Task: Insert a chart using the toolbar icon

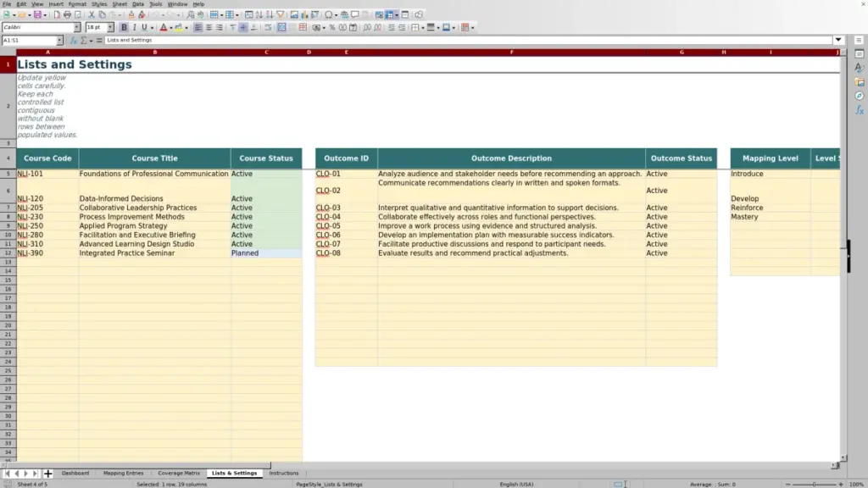Action: click(x=304, y=15)
